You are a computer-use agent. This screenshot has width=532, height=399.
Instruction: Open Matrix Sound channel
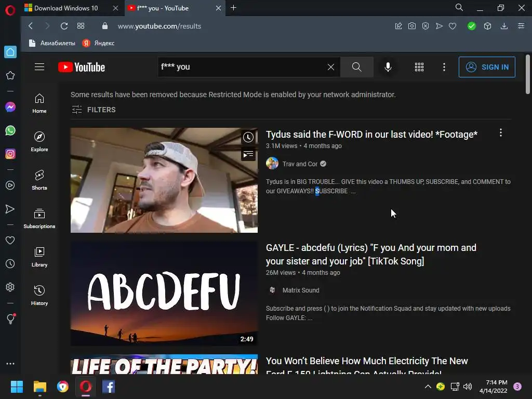pyautogui.click(x=301, y=290)
